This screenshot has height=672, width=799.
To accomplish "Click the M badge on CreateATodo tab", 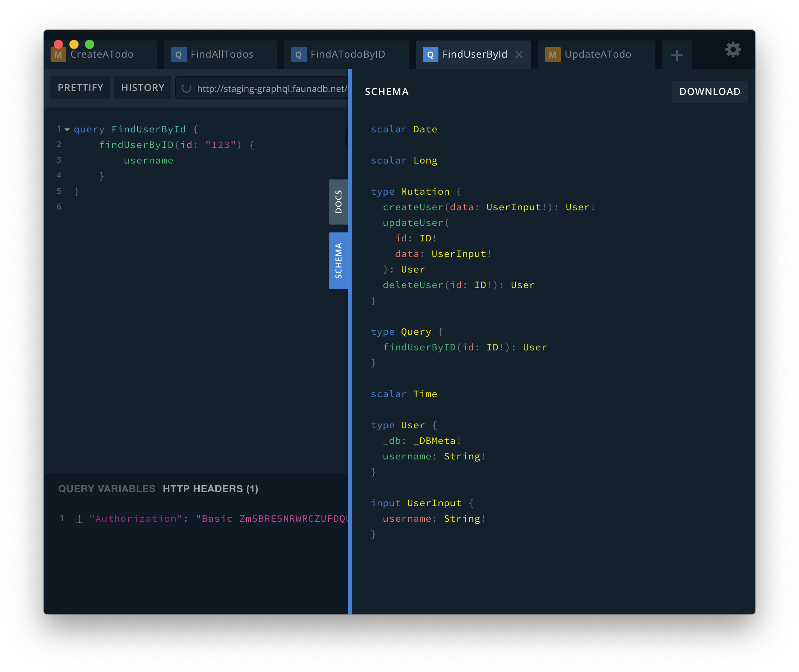I will [x=58, y=55].
